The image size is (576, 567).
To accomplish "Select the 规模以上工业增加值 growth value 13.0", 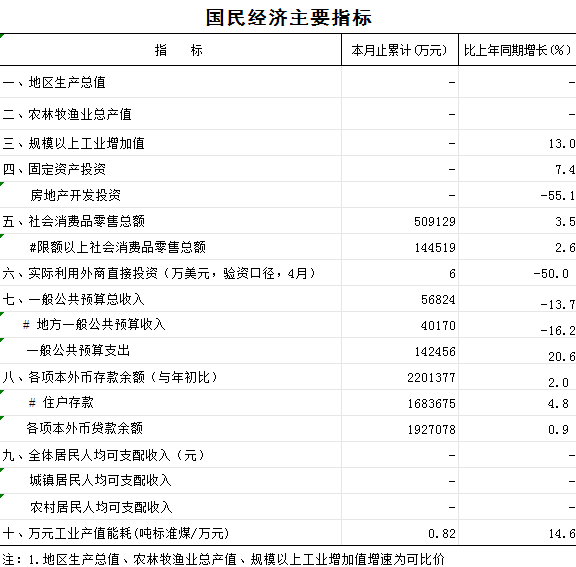I will point(562,144).
